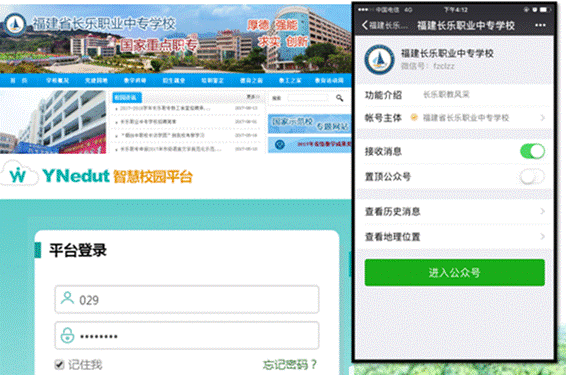The image size is (566, 375).
Task: Tap the three-dot more menu in WeChat
Action: [x=540, y=25]
